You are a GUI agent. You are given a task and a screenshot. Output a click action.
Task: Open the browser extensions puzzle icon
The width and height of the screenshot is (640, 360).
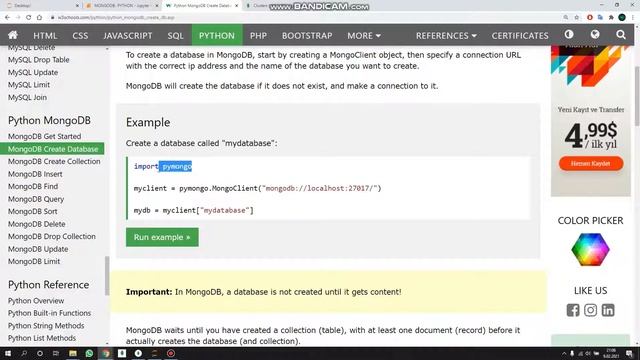point(611,18)
